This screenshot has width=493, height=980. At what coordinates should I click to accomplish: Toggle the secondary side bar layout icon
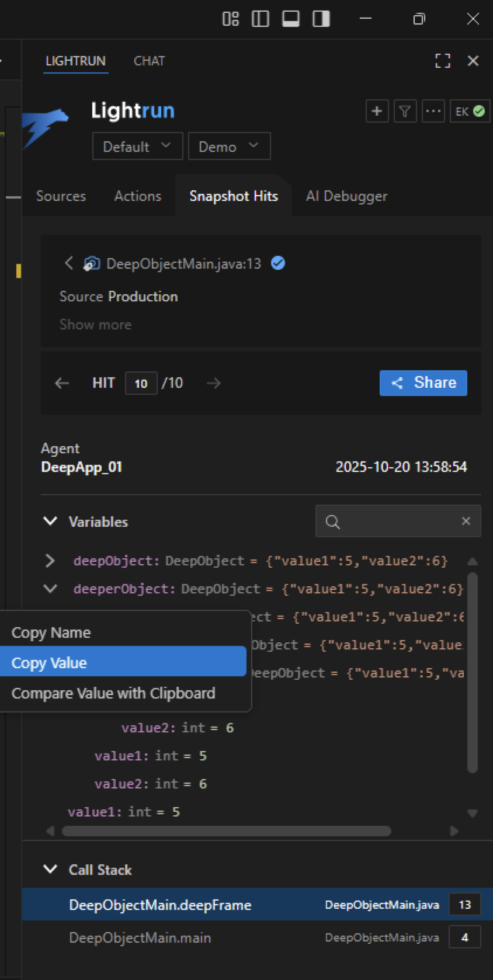point(321,19)
